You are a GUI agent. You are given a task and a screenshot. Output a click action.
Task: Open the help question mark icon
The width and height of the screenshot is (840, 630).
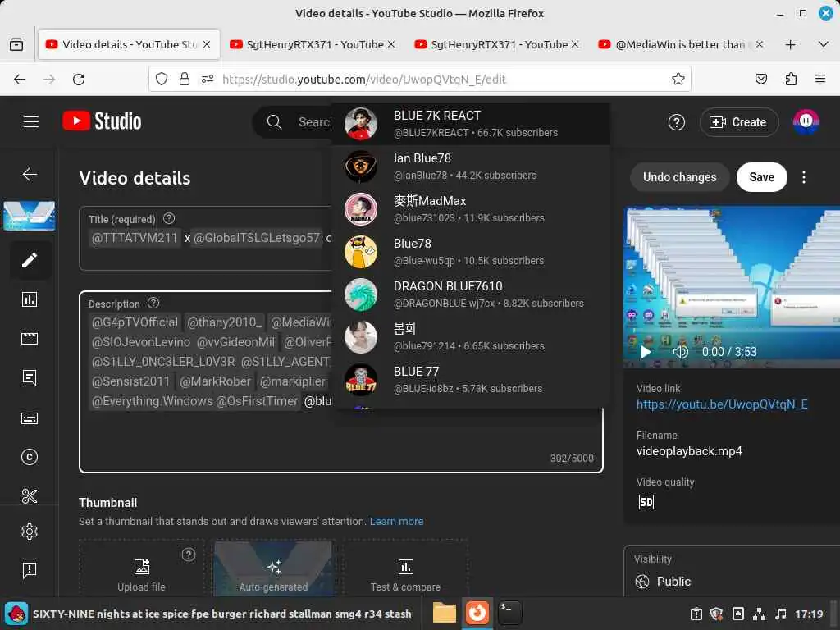pos(677,122)
